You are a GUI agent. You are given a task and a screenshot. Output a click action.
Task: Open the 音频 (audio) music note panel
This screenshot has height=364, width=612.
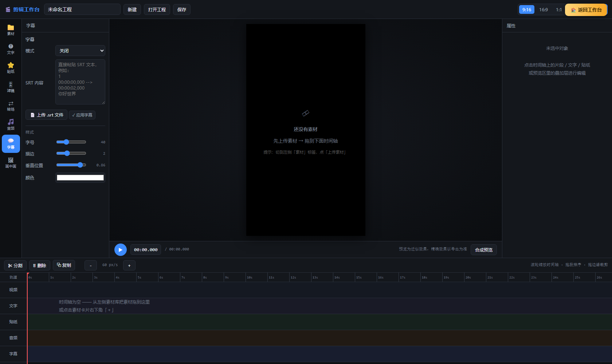[11, 125]
